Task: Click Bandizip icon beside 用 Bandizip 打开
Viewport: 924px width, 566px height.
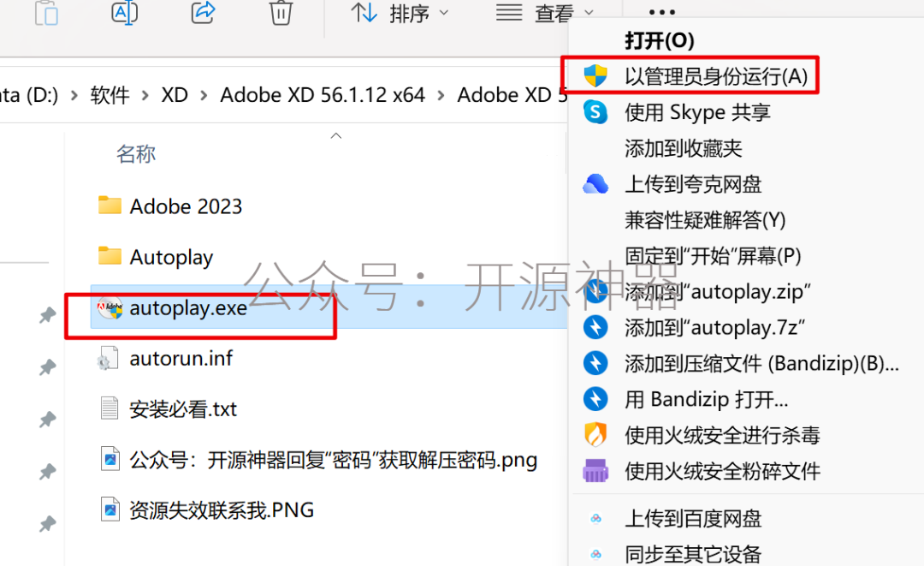Action: click(595, 399)
